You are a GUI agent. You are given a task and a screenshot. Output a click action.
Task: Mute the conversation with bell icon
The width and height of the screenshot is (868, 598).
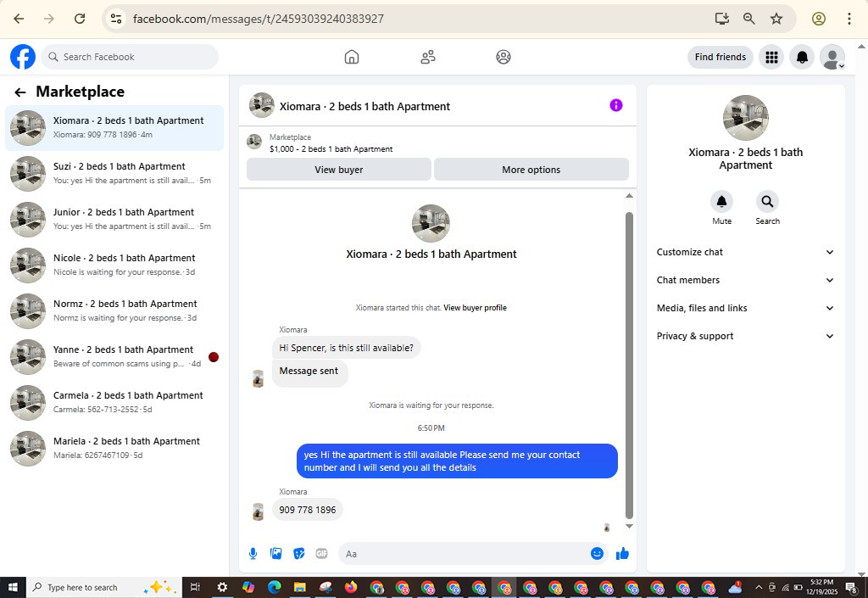tap(722, 202)
